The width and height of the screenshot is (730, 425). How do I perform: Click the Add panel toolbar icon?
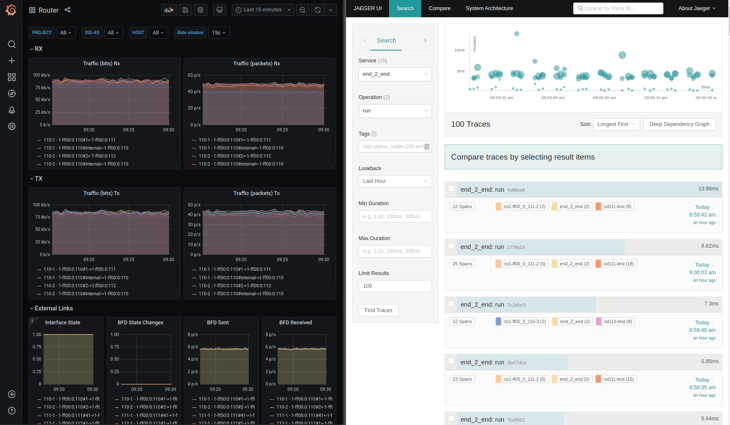point(169,10)
